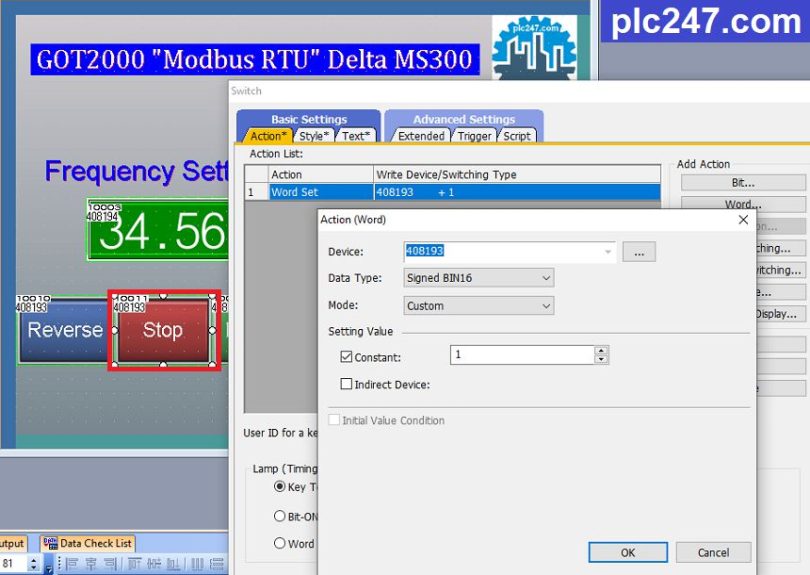810x575 pixels.
Task: Decrease the Constant value with down arrow
Action: pyautogui.click(x=601, y=360)
